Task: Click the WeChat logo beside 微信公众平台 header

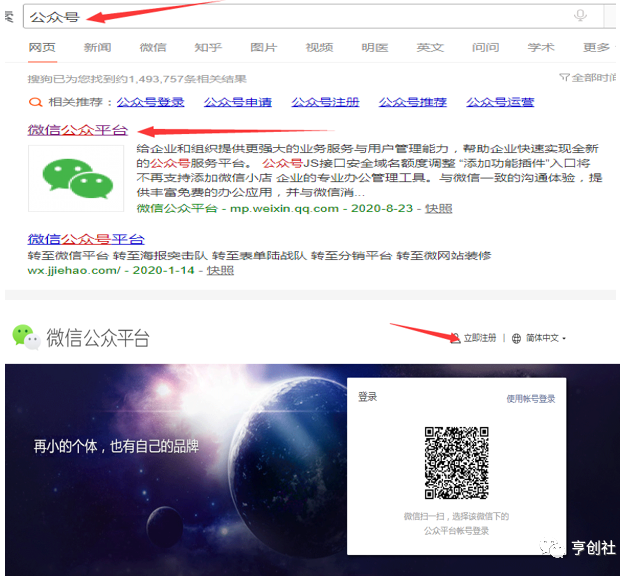Action: point(26,337)
